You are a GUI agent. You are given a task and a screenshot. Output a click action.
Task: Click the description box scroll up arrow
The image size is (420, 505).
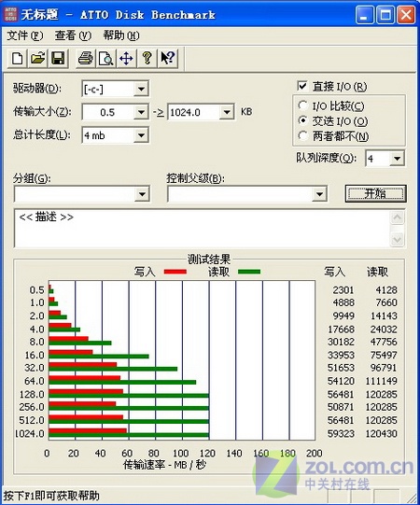pyautogui.click(x=397, y=218)
